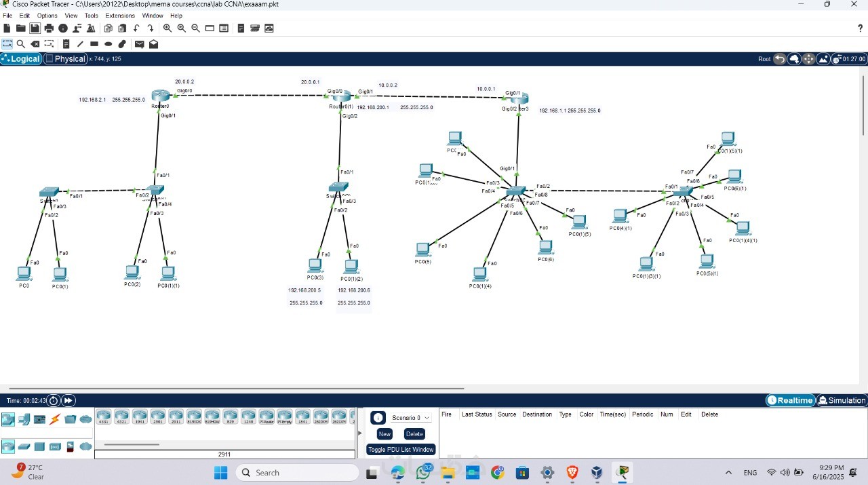Save the network with floppy icon
The image size is (868, 485).
point(35,28)
